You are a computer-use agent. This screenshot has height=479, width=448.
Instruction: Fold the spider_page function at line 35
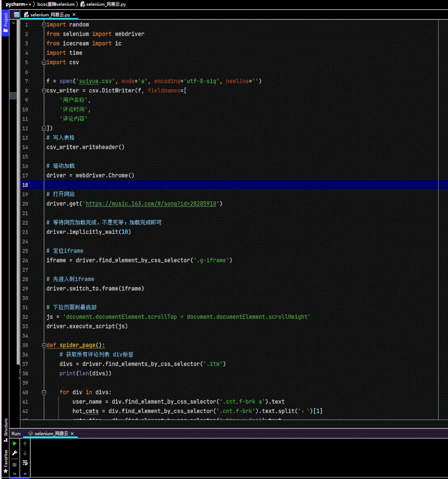point(44,345)
